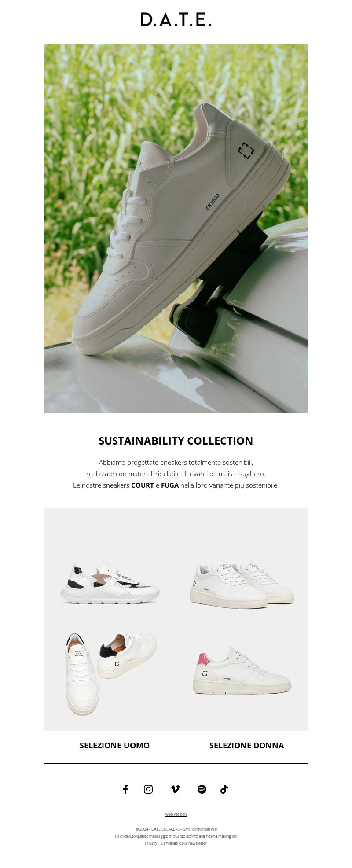Select the SELEZIONE DONNA link

246,745
